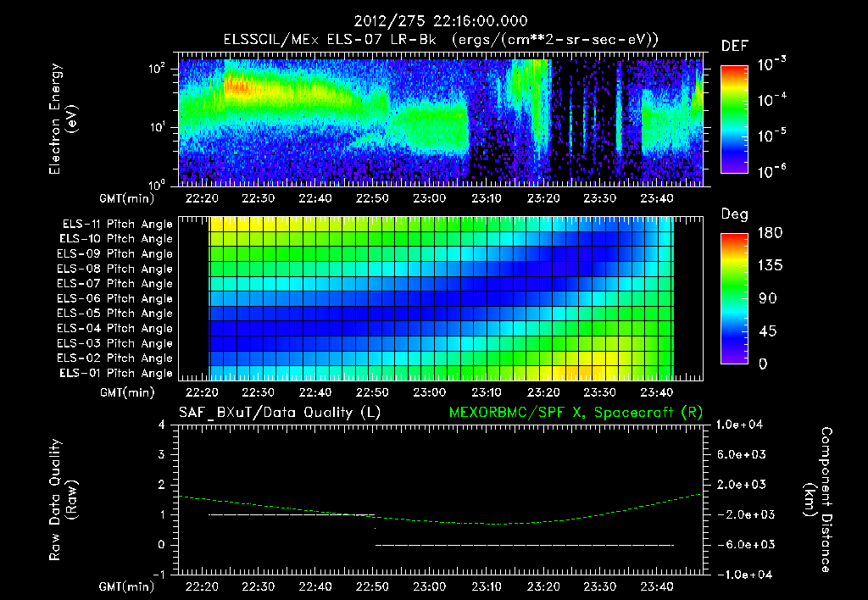Select the DEF colorbar heading
This screenshot has height=600, width=868.
pyautogui.click(x=735, y=46)
